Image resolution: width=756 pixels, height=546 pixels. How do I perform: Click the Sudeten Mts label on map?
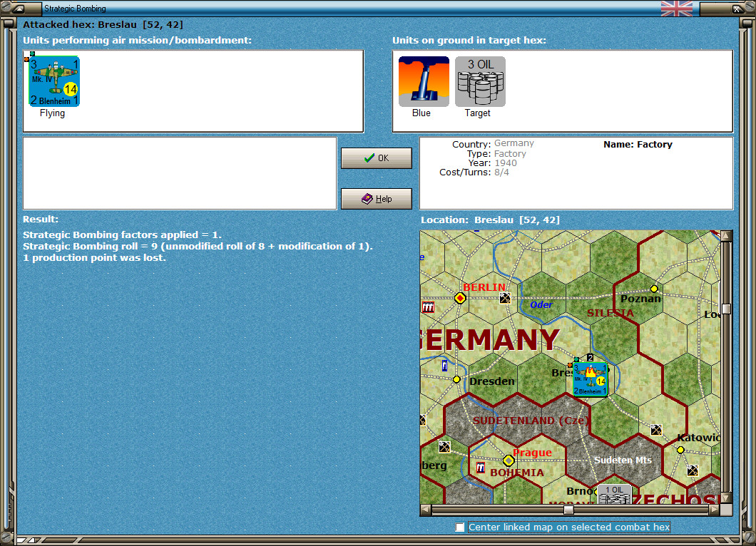click(623, 460)
